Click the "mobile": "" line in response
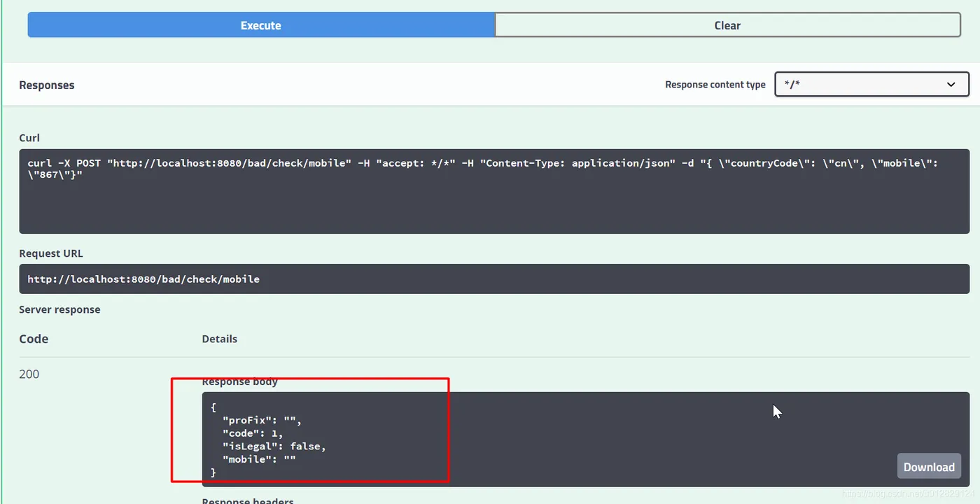Image resolution: width=980 pixels, height=504 pixels. coord(259,459)
